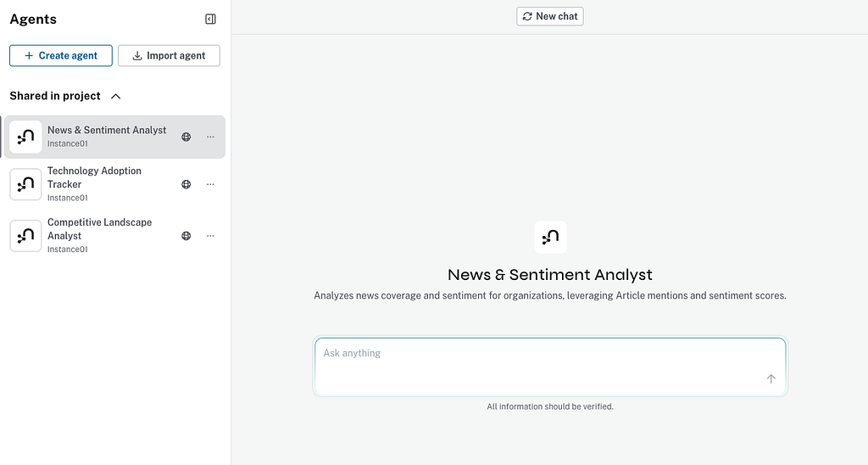Open more options for News & Sentiment Analyst
The width and height of the screenshot is (868, 465).
[210, 137]
